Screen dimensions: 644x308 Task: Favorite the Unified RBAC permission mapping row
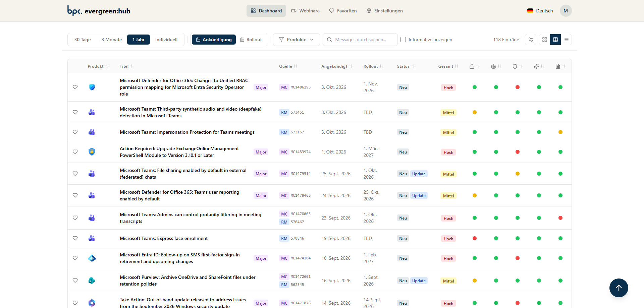75,87
